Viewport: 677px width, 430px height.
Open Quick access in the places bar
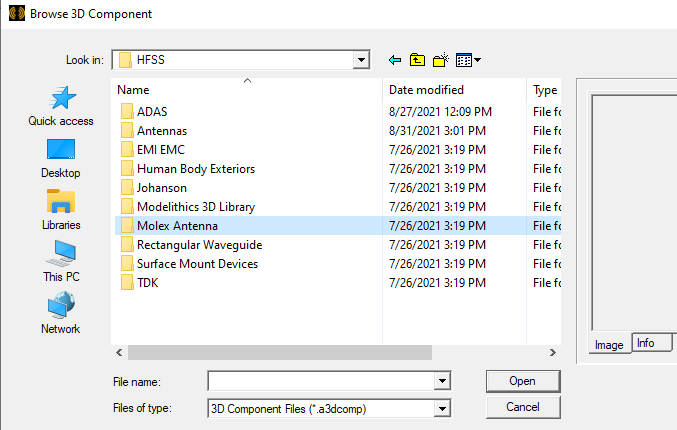click(61, 106)
